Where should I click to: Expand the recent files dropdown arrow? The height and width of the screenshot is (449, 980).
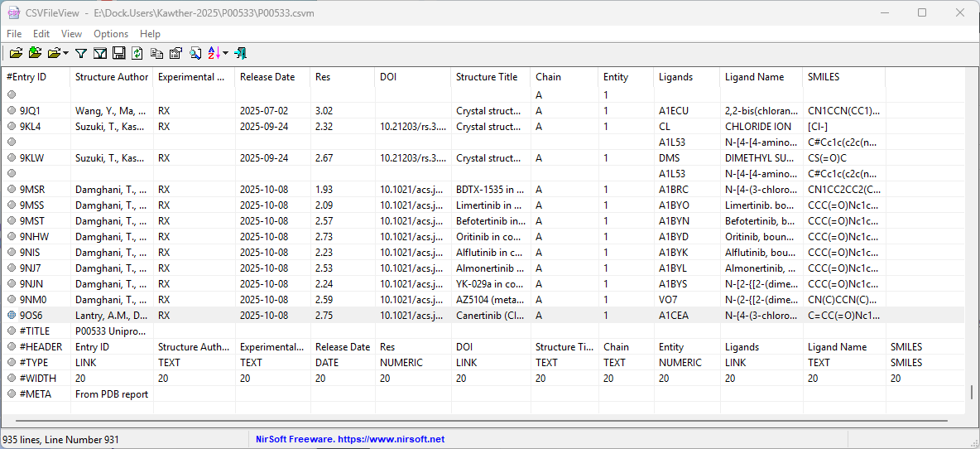point(65,54)
